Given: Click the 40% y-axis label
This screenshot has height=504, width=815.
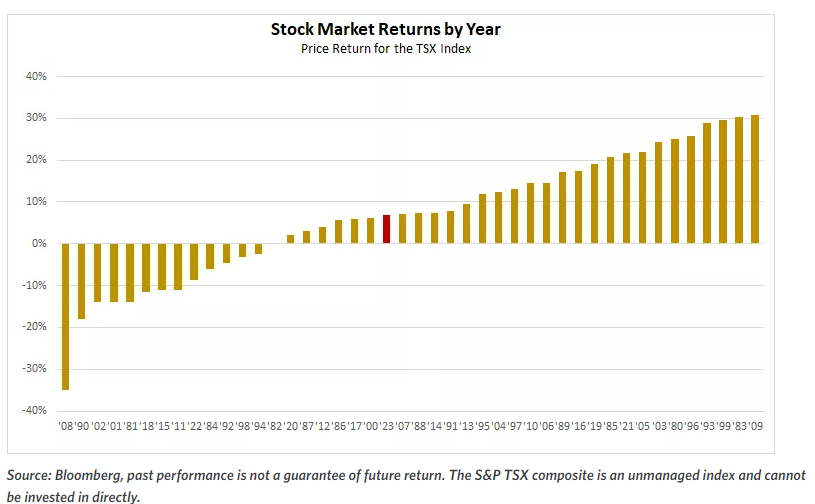Looking at the screenshot, I should coord(36,76).
